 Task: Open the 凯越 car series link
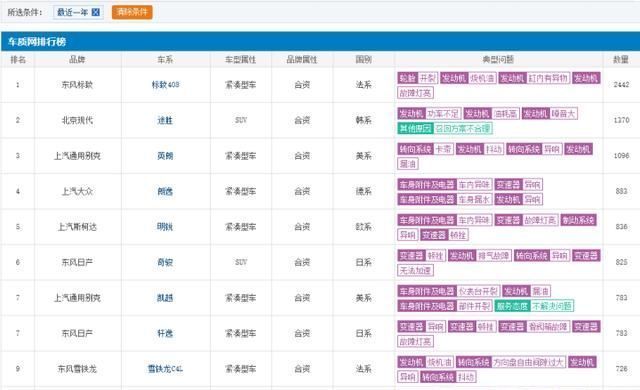[x=165, y=298]
